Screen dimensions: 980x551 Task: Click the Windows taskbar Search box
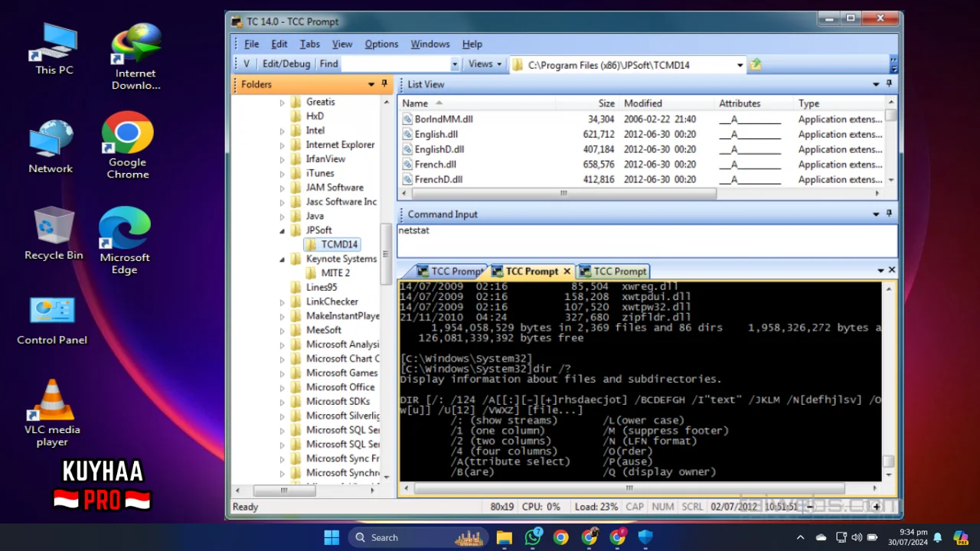click(420, 537)
